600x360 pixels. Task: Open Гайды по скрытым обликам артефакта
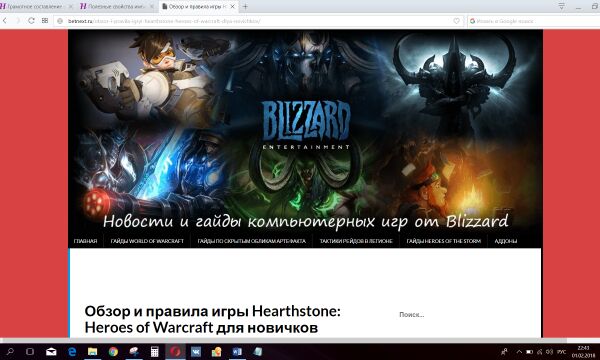point(251,241)
